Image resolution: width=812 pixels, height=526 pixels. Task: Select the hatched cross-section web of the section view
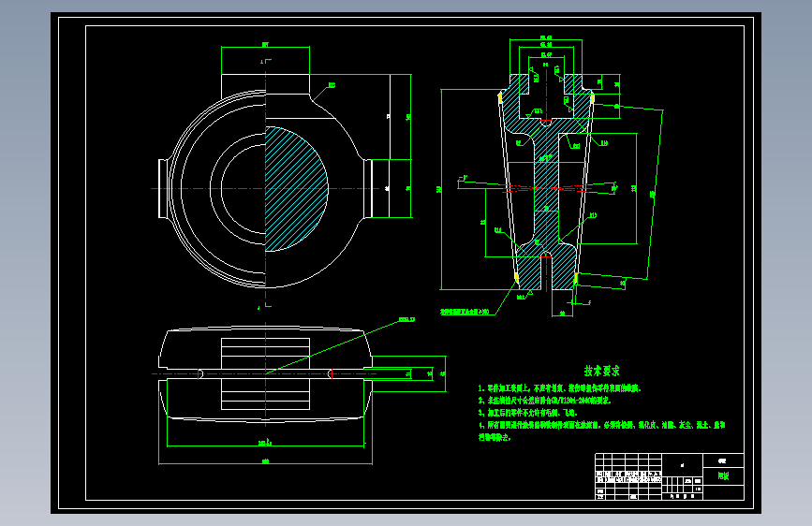[x=546, y=189]
